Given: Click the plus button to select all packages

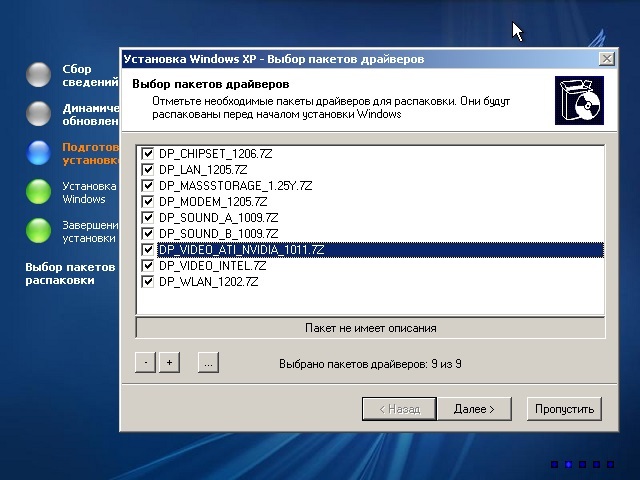Looking at the screenshot, I should (x=169, y=362).
